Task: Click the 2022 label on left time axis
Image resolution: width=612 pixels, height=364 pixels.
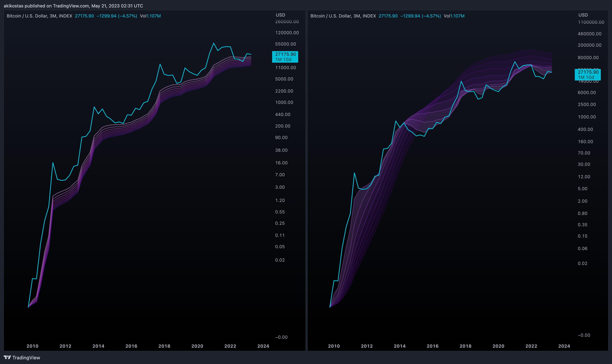Action: (230, 346)
